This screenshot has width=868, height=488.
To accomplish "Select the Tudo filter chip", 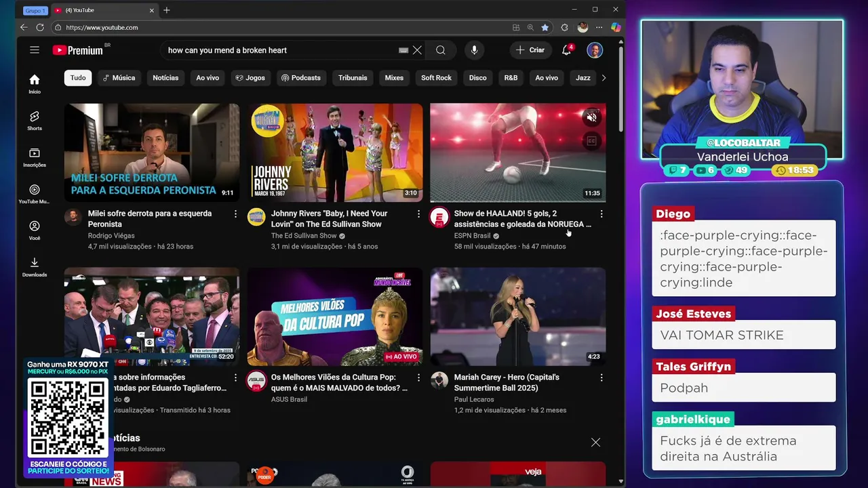I will (x=78, y=78).
